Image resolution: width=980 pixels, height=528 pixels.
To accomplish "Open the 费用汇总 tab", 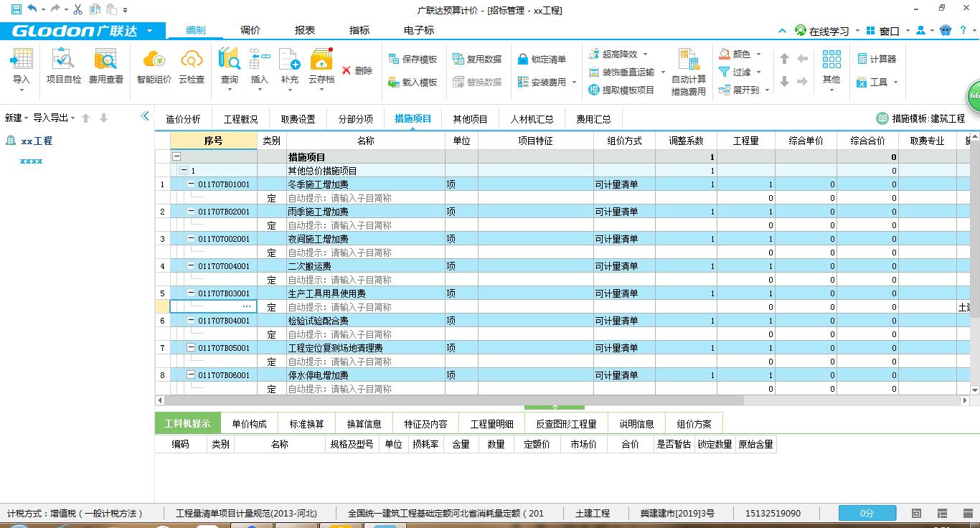I will [x=594, y=119].
